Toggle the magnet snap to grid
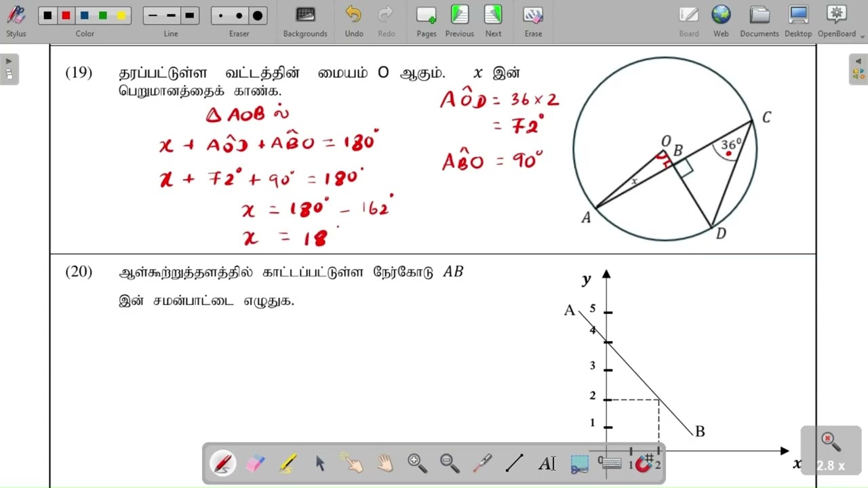Screen dimensions: 868x488 [x=644, y=464]
